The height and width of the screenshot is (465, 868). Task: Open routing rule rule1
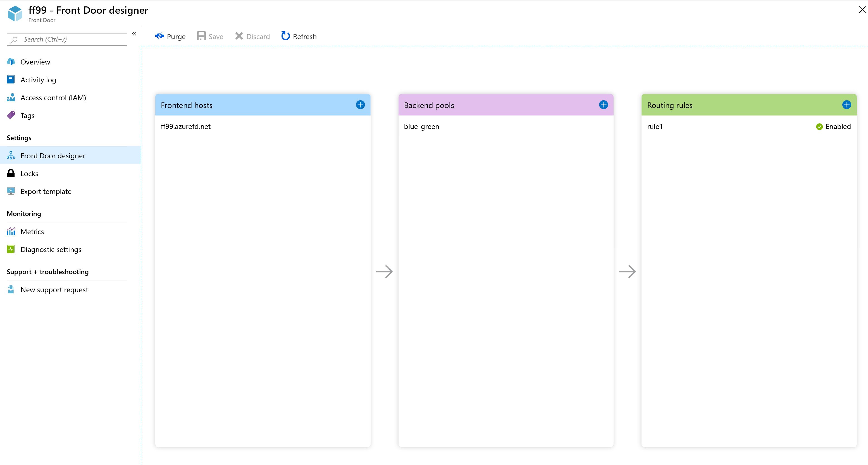[x=655, y=127]
